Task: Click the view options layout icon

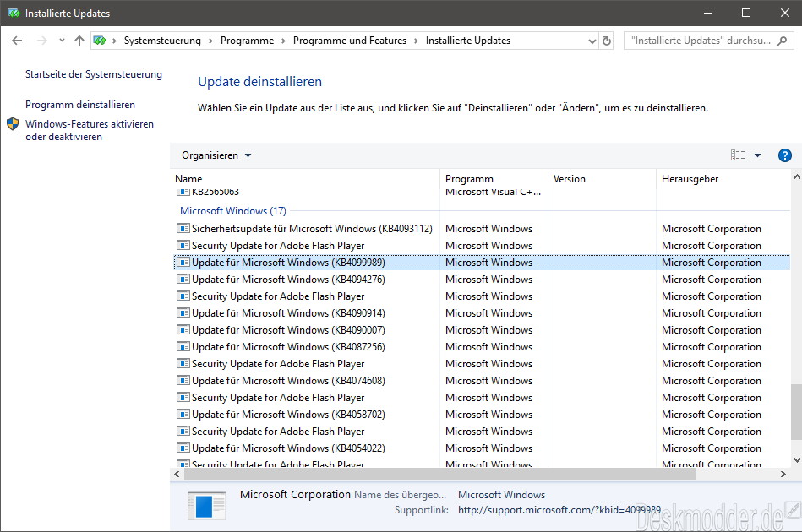Action: 738,155
